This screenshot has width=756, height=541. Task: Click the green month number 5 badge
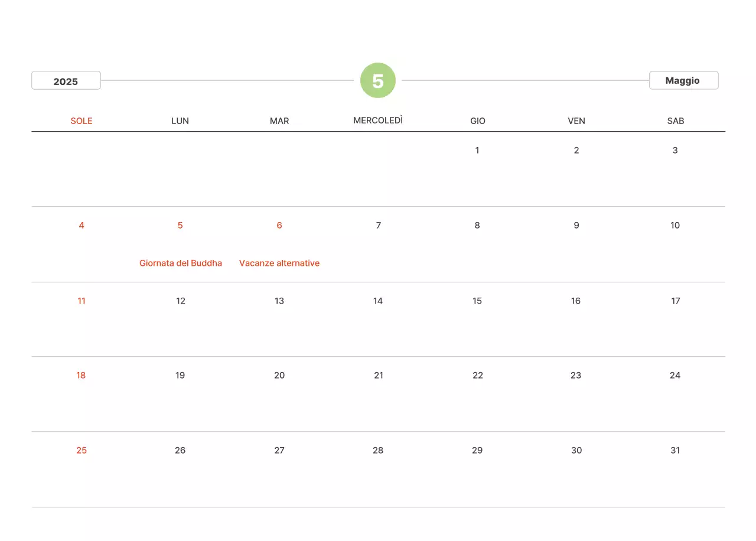click(378, 80)
